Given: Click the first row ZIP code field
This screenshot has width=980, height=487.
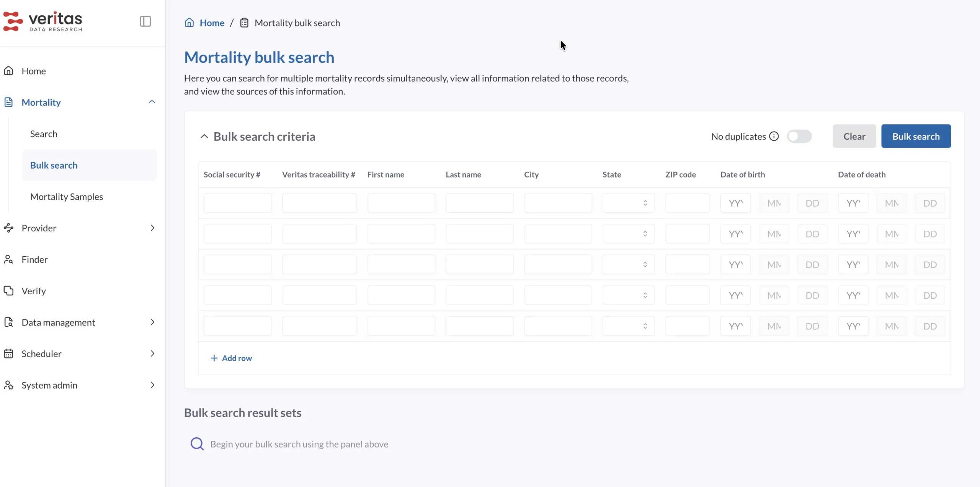Looking at the screenshot, I should [687, 203].
